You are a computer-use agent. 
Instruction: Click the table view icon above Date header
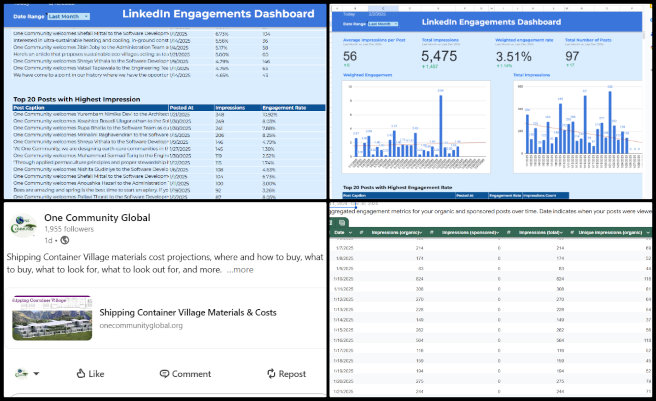(x=341, y=222)
